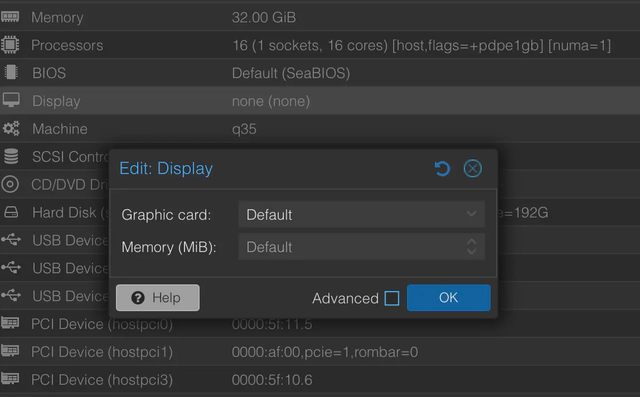The width and height of the screenshot is (640, 397).
Task: Close the Edit: Display dialog
Action: click(473, 169)
